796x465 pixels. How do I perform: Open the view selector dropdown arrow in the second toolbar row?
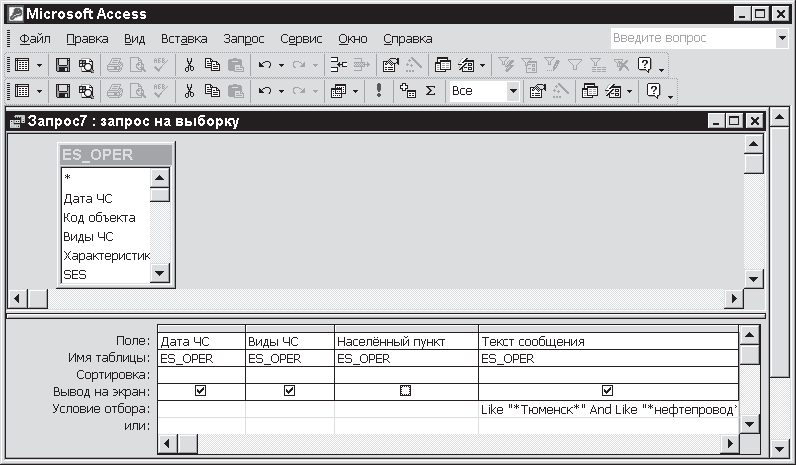tap(40, 91)
